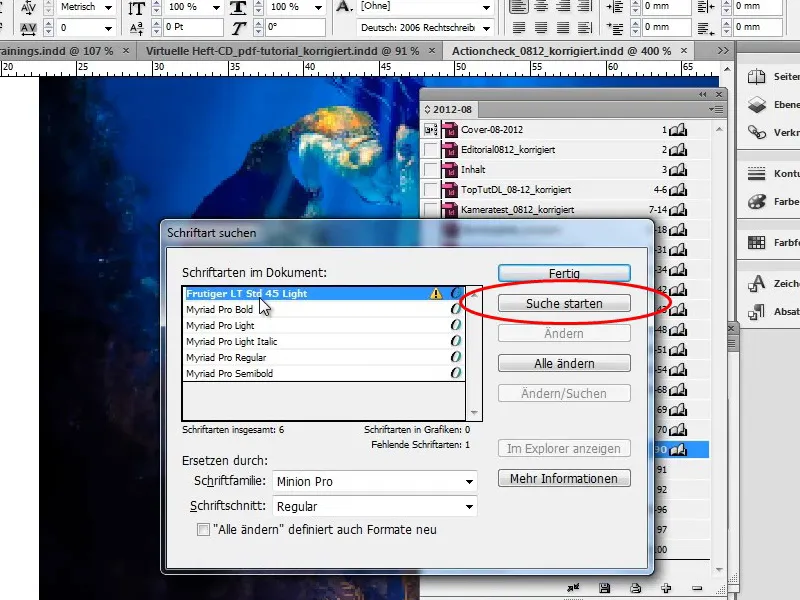Click the plus icon to add documents
The image size is (800, 600).
pyautogui.click(x=666, y=588)
